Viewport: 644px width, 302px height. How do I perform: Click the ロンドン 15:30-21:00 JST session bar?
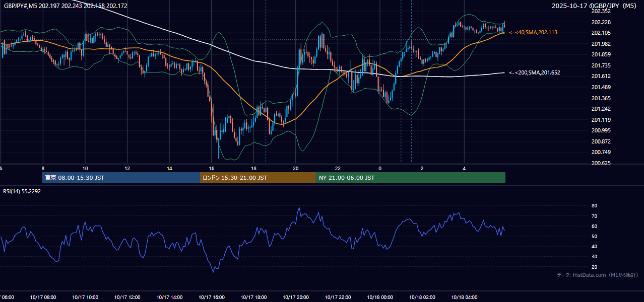pos(258,178)
